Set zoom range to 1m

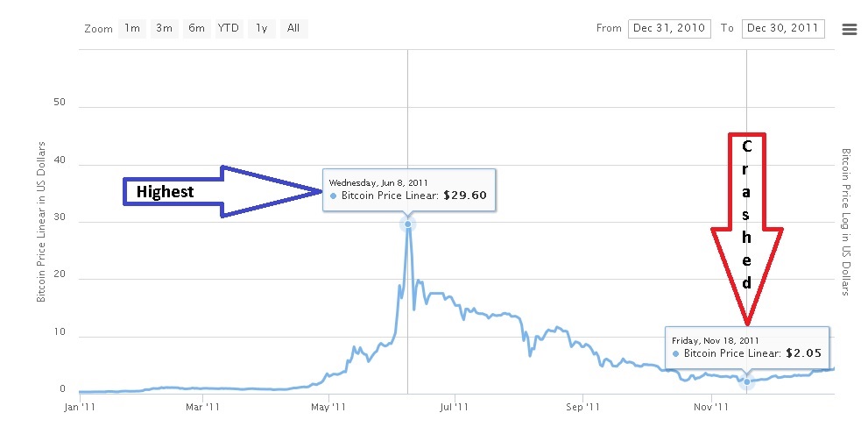pos(131,28)
